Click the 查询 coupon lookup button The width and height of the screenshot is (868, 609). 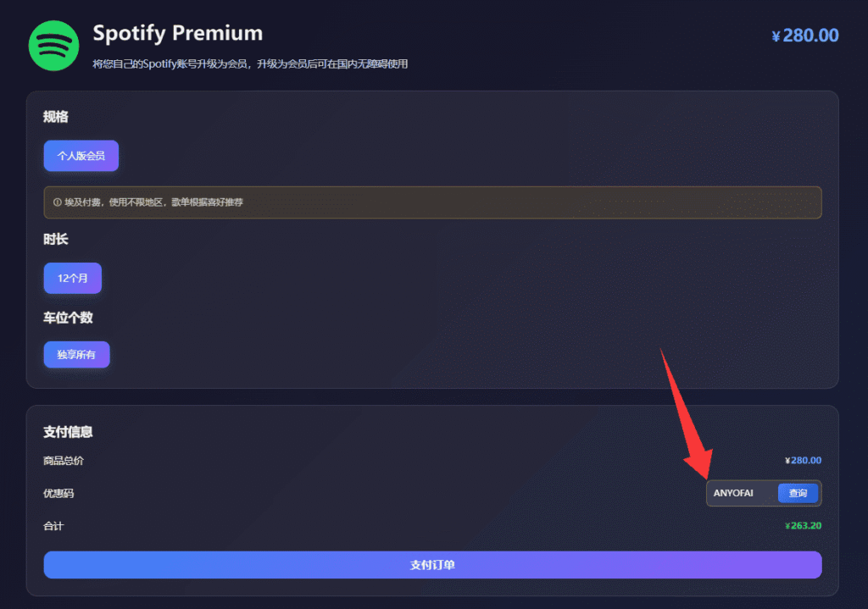pyautogui.click(x=797, y=492)
